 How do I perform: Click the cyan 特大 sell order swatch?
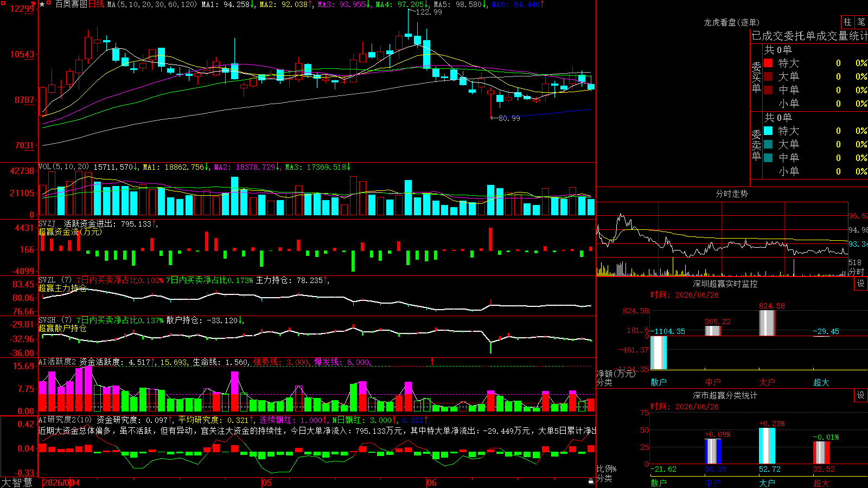[x=768, y=131]
